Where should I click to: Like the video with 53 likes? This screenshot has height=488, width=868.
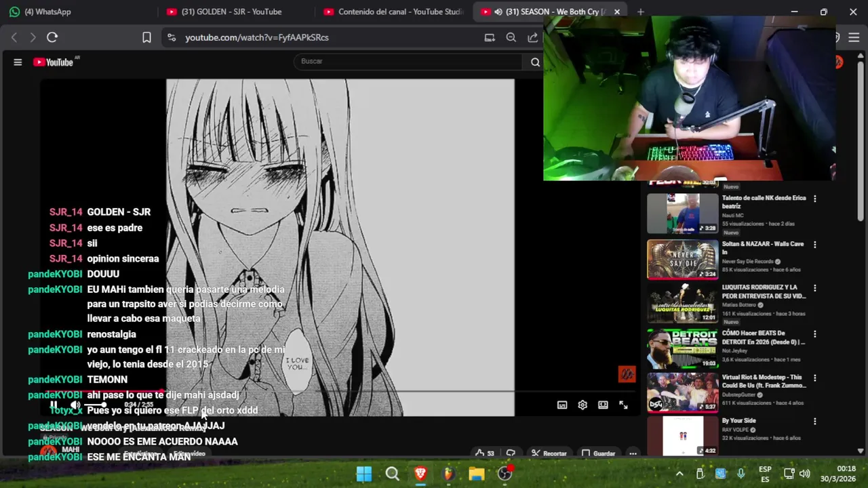pyautogui.click(x=484, y=453)
